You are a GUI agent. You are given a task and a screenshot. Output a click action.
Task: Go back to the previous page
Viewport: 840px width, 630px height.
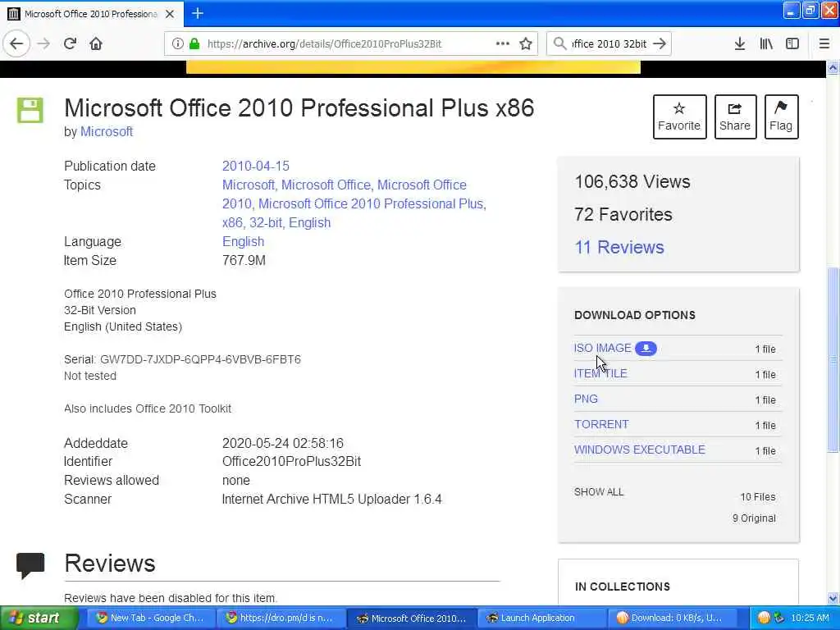click(16, 44)
